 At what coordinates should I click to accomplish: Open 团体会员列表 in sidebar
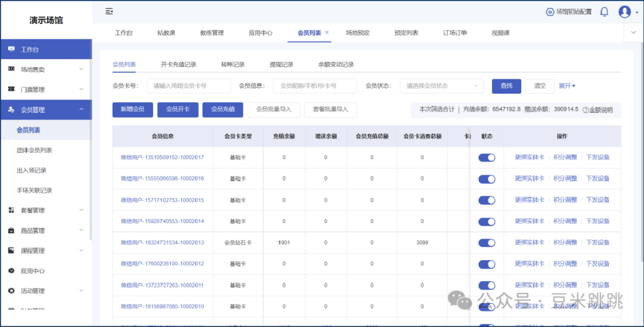(35, 150)
